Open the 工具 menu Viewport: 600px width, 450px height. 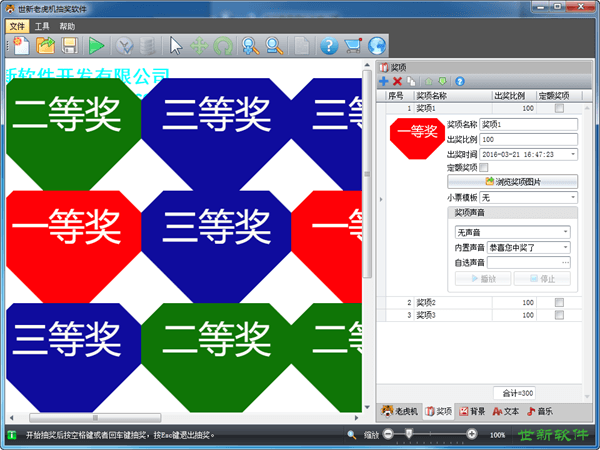42,25
